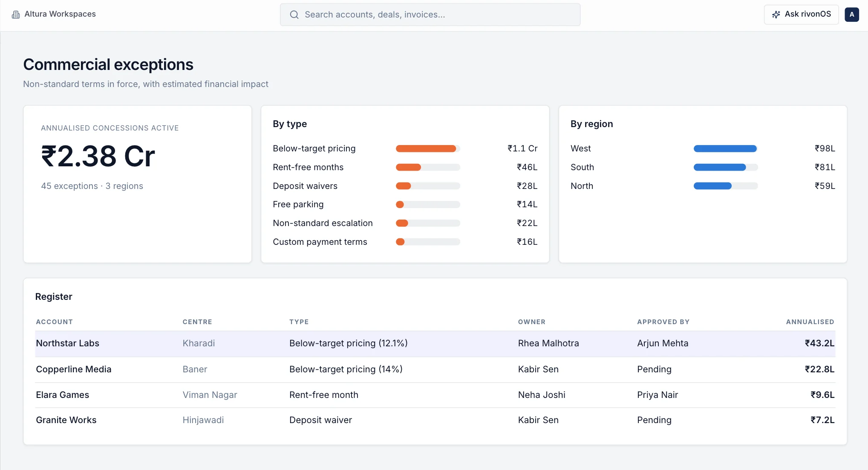The width and height of the screenshot is (868, 470).
Task: Select the Copperline Media account
Action: pos(74,369)
